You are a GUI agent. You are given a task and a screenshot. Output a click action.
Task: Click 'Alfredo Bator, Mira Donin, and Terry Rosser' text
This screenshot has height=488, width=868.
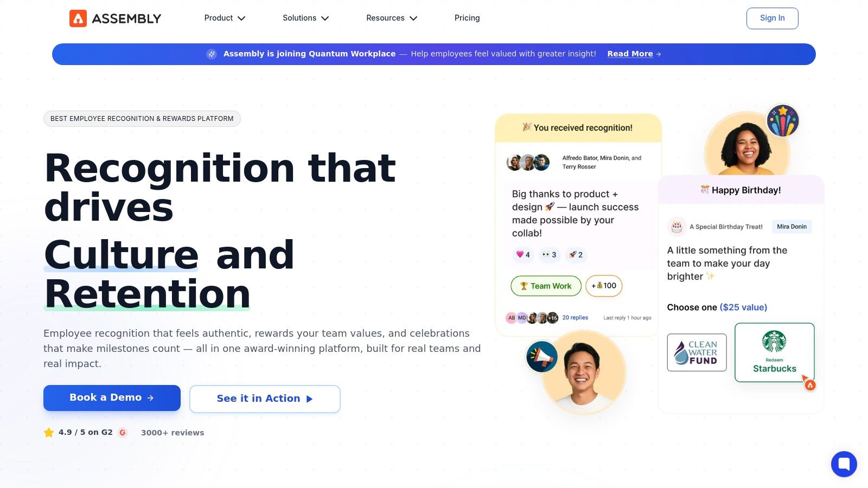[602, 162]
